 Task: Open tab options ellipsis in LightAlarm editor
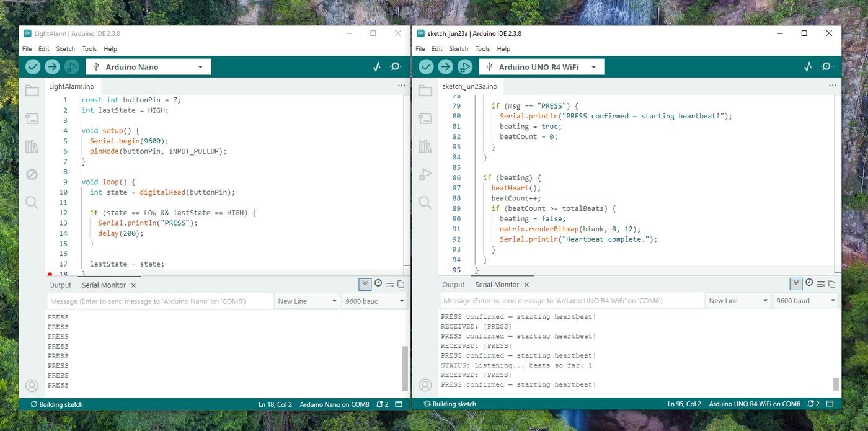click(401, 86)
